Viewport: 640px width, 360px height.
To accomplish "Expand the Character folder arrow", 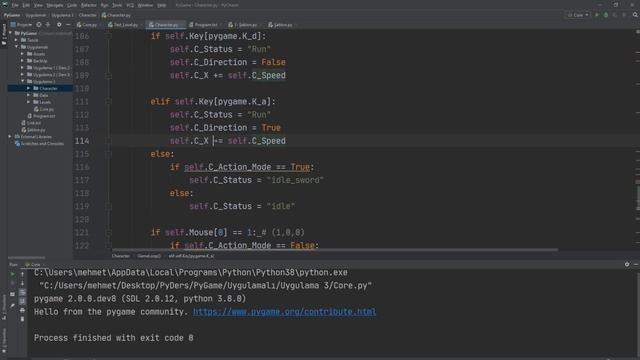I will click(x=29, y=89).
